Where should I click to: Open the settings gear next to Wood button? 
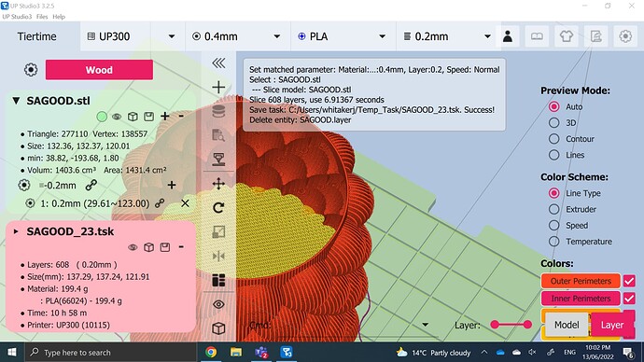tap(31, 70)
